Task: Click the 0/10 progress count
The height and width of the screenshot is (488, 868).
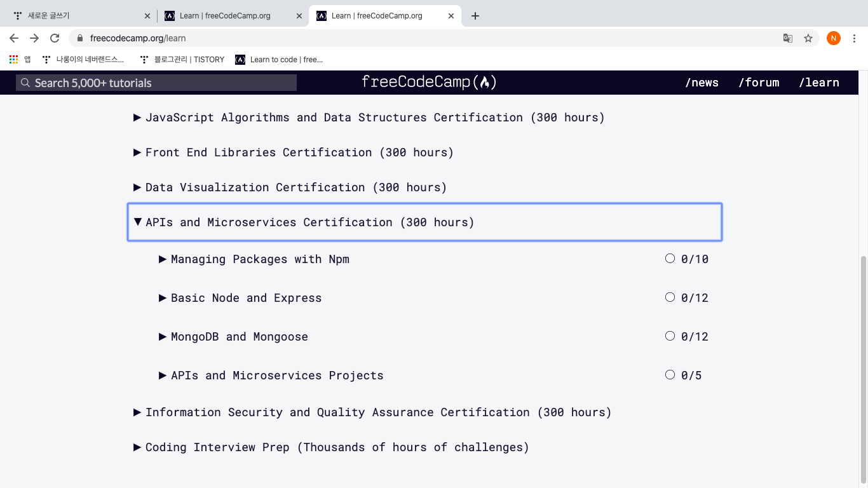Action: pos(695,259)
